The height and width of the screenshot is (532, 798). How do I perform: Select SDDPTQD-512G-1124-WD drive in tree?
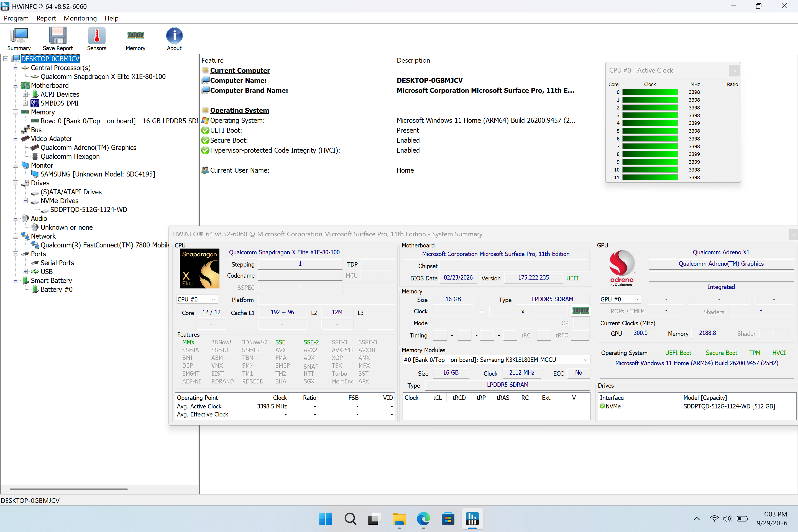(x=89, y=210)
